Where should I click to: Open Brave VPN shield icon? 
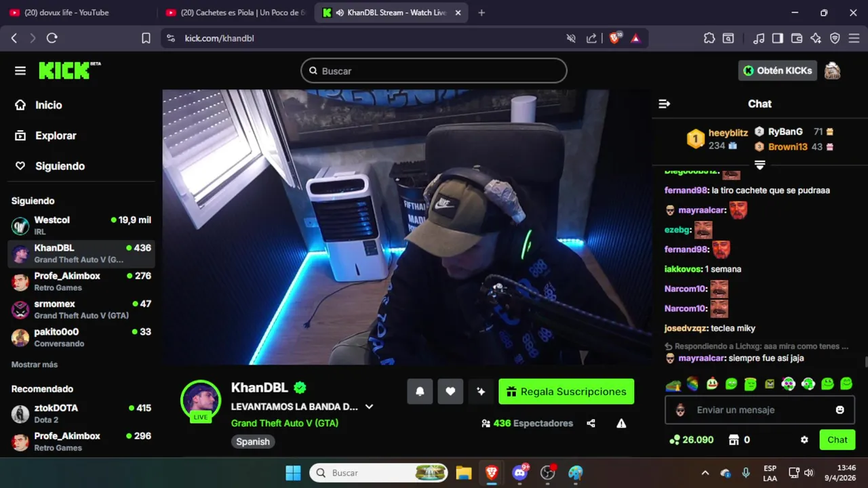click(x=835, y=38)
